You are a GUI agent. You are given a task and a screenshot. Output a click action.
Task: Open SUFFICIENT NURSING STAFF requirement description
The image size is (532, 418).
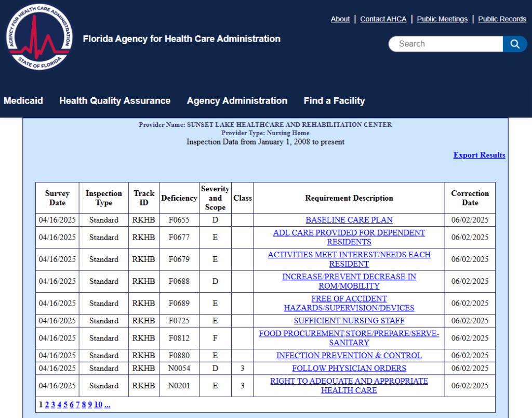349,321
